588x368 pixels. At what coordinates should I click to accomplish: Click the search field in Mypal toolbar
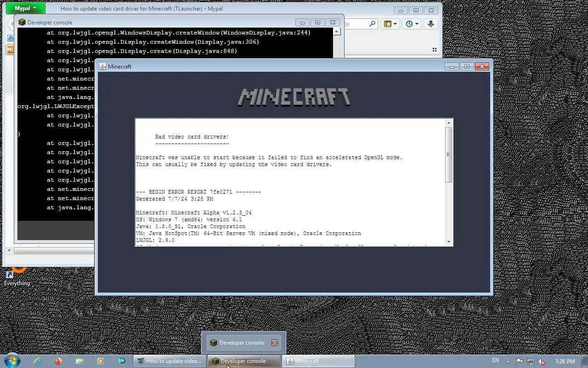pyautogui.click(x=356, y=24)
